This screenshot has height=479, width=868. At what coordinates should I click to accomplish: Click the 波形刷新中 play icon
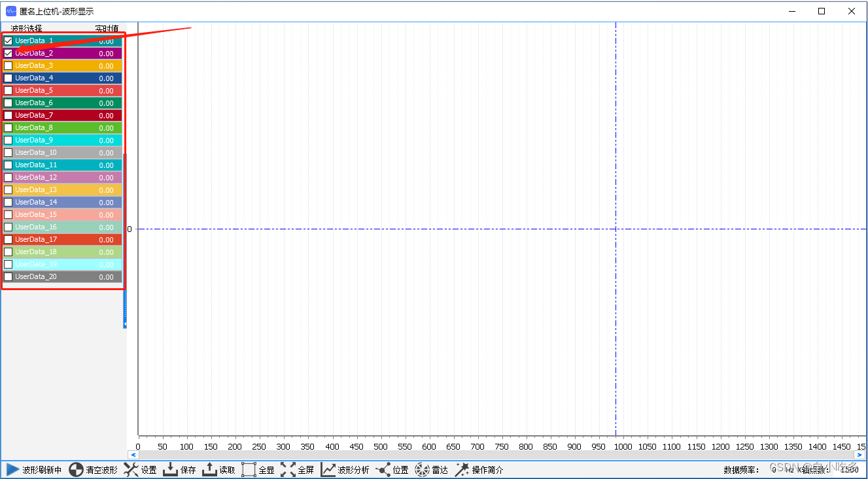coord(12,469)
